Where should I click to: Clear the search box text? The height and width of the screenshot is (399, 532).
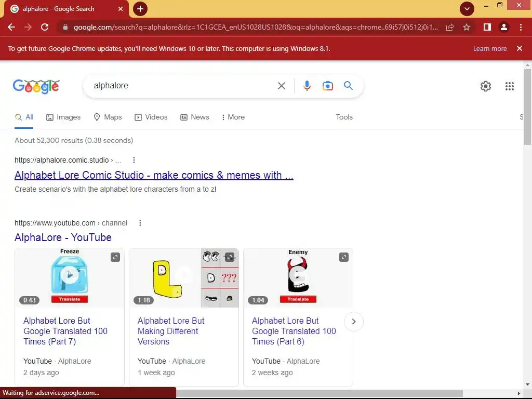coord(281,86)
